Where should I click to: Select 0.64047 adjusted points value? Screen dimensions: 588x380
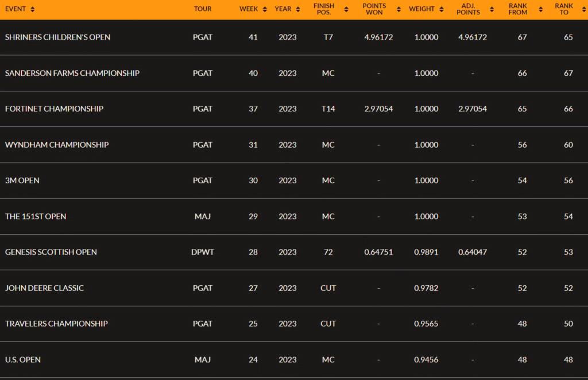point(473,252)
